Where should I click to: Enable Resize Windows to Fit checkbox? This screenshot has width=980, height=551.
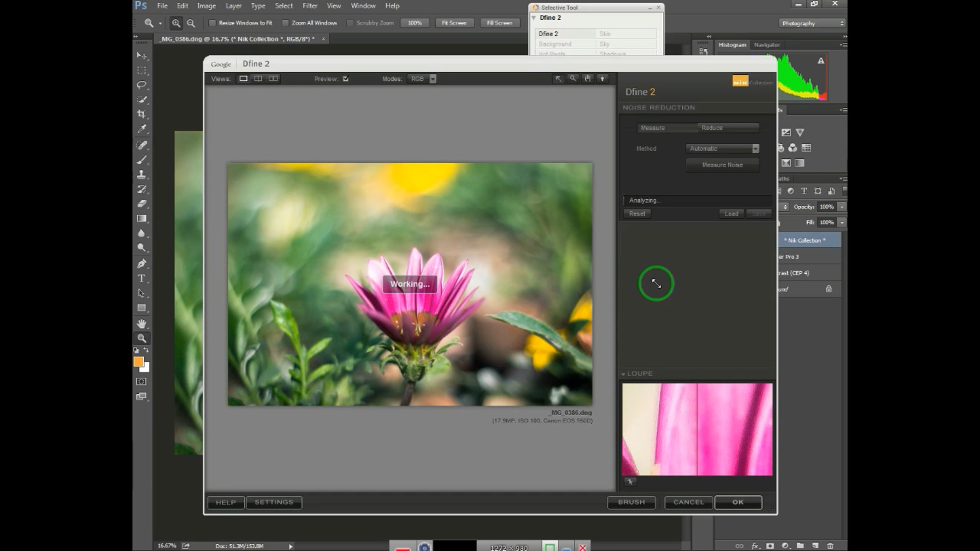(212, 23)
